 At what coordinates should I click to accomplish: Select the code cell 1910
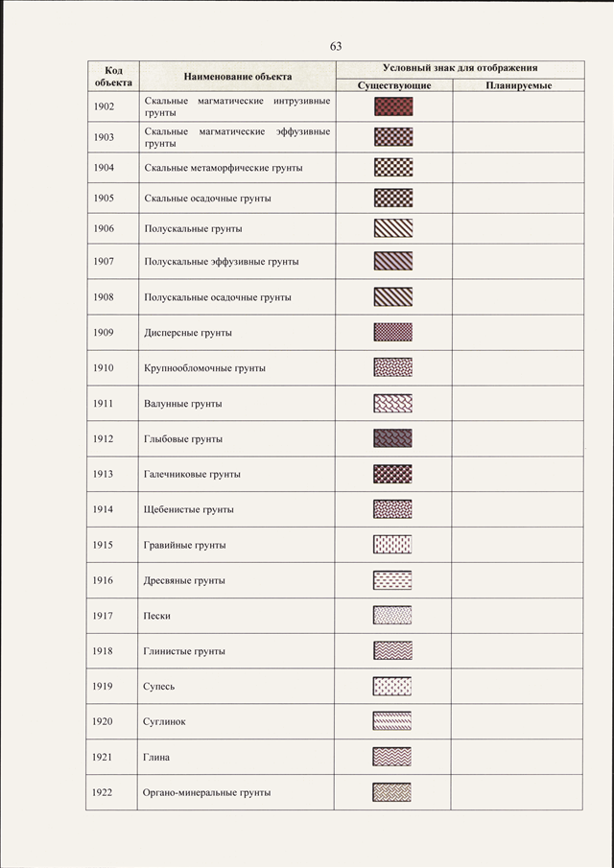coord(104,367)
